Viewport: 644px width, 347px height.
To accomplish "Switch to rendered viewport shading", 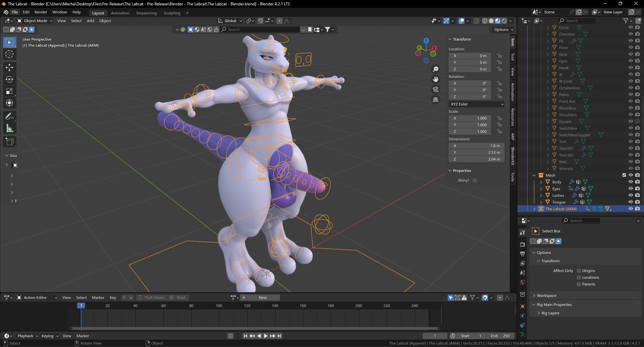I will (x=504, y=21).
